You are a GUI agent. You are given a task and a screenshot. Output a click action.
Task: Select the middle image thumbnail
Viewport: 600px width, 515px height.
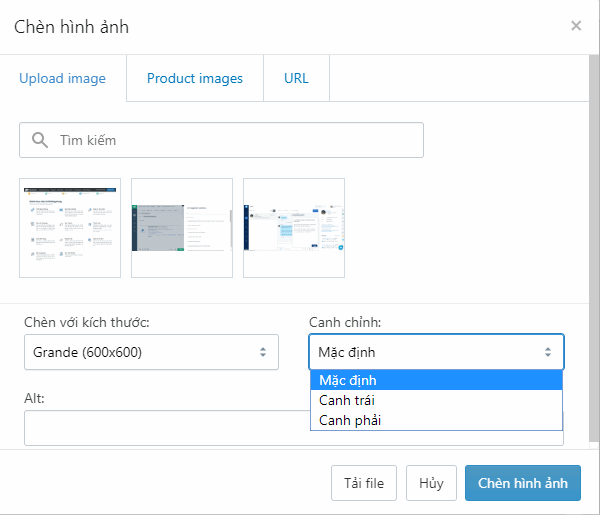pyautogui.click(x=182, y=228)
